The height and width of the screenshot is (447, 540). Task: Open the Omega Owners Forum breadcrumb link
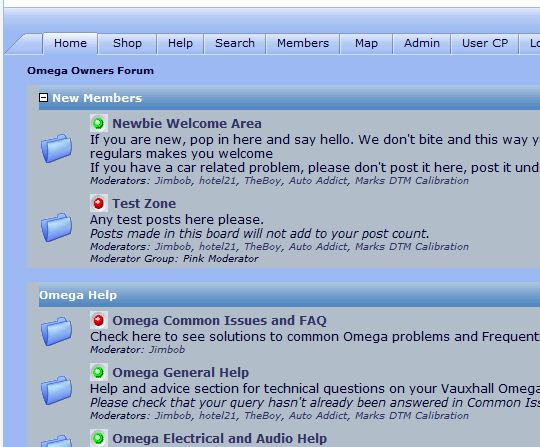[91, 71]
